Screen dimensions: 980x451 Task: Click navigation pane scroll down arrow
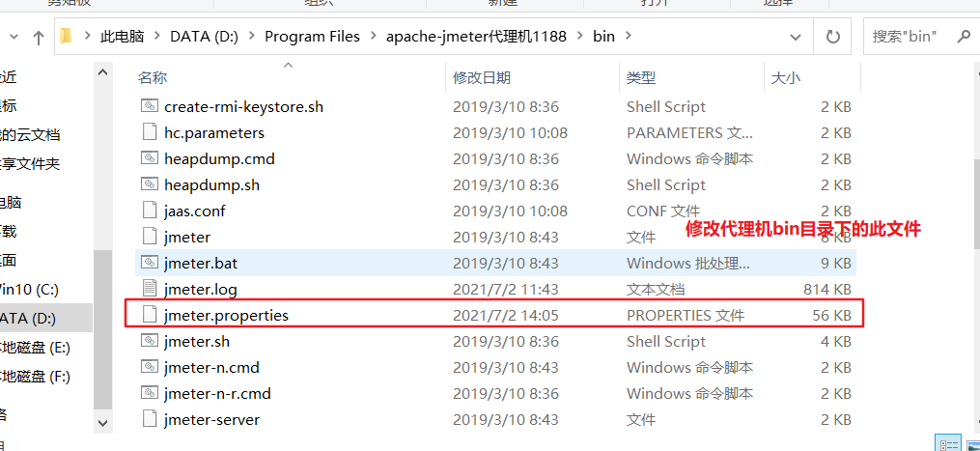(x=103, y=423)
